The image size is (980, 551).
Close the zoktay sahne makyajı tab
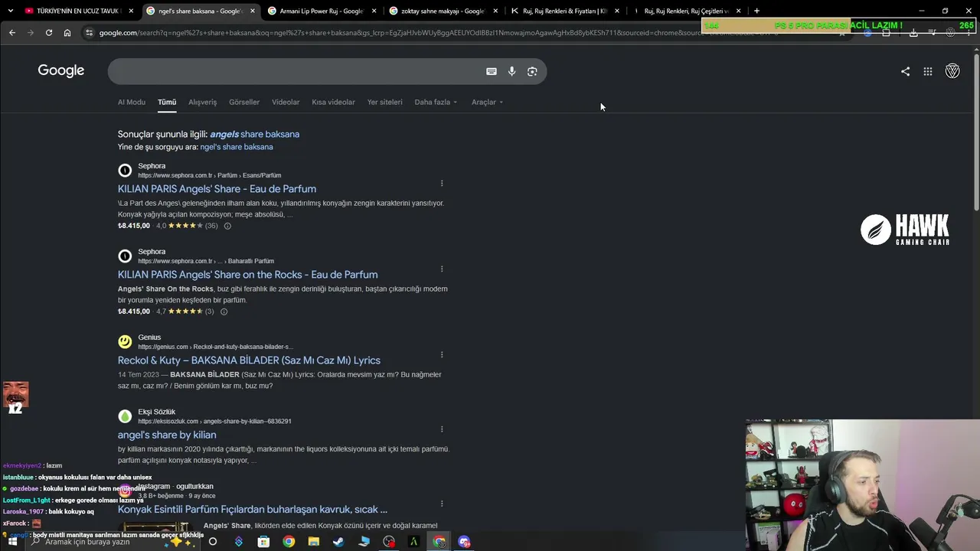pyautogui.click(x=495, y=11)
